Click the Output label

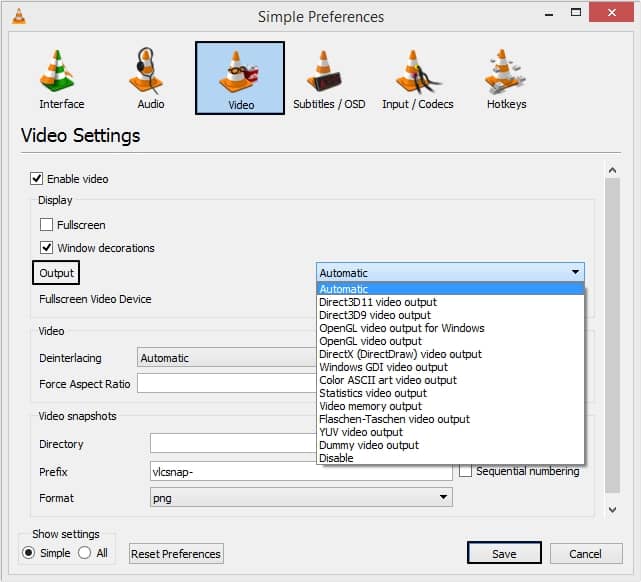click(56, 273)
